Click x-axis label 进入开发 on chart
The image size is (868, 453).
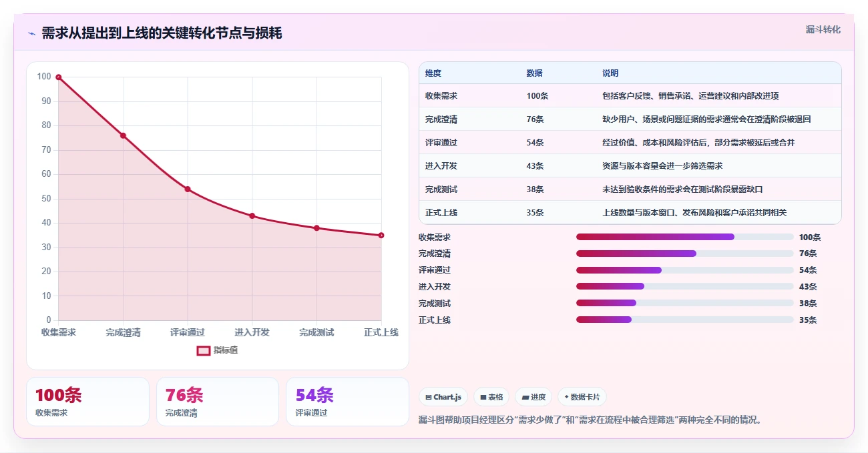click(x=252, y=332)
